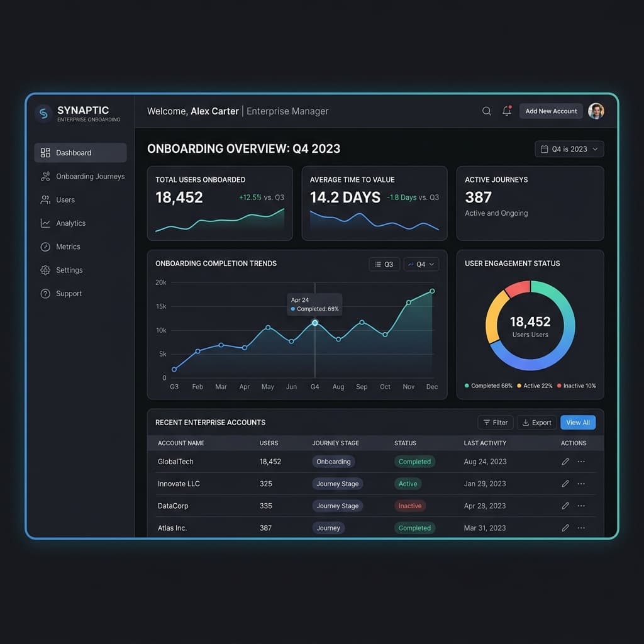The width and height of the screenshot is (644, 644).
Task: Open Support in the sidebar
Action: [61, 293]
